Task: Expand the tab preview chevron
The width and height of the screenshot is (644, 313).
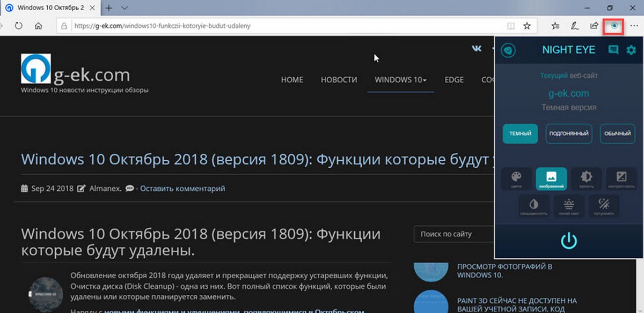Action: [x=125, y=8]
